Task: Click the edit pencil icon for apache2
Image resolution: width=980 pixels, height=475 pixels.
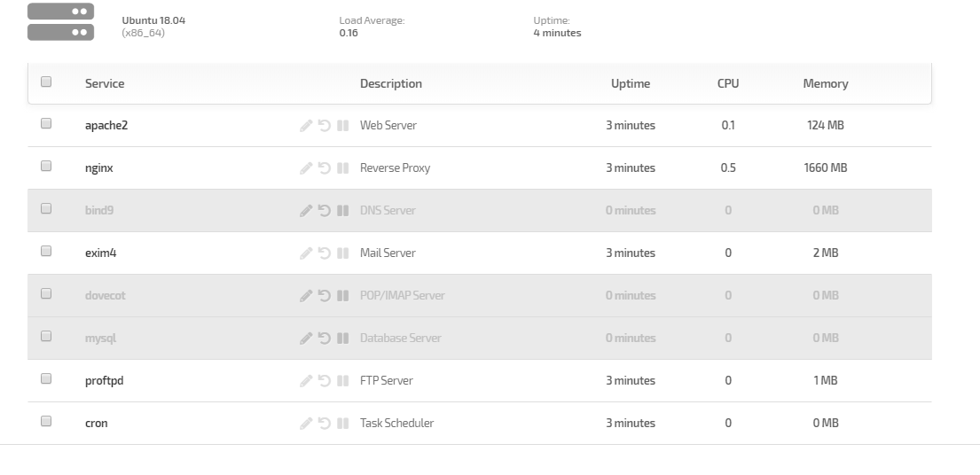Action: 306,126
